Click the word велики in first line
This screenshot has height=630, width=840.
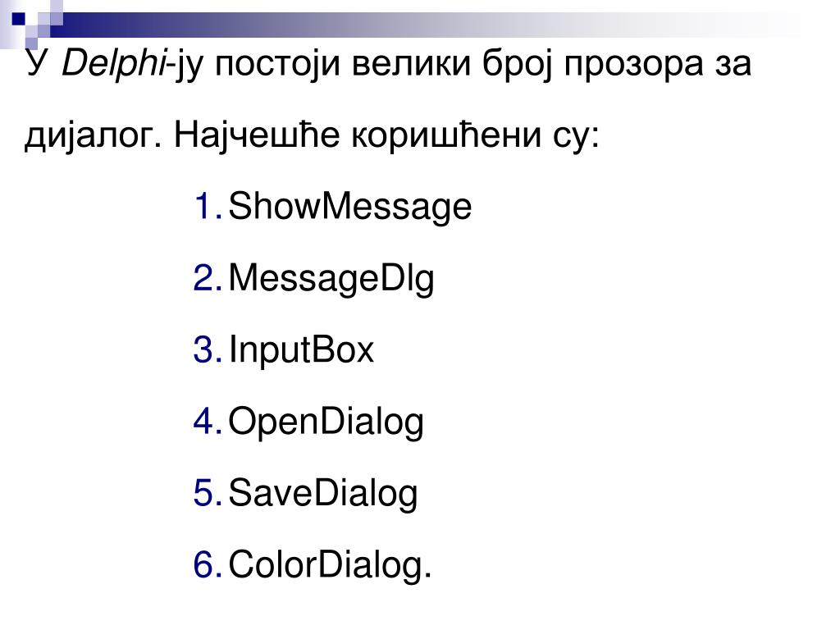coord(412,64)
